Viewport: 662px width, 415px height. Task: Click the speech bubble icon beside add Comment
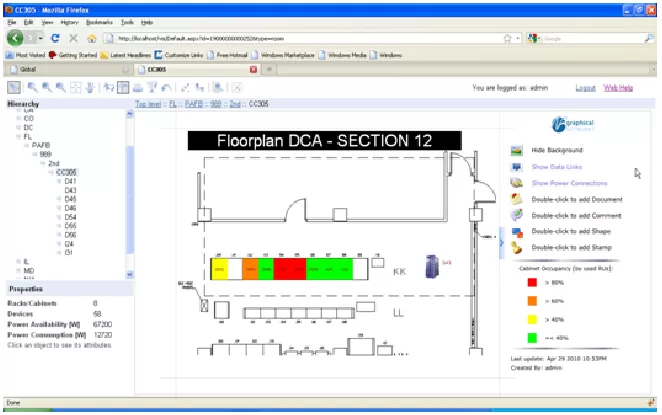pyautogui.click(x=516, y=215)
